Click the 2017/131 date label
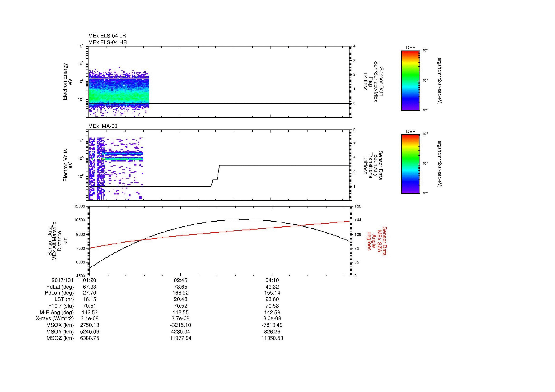This screenshot has height=392, width=555. tap(63, 280)
